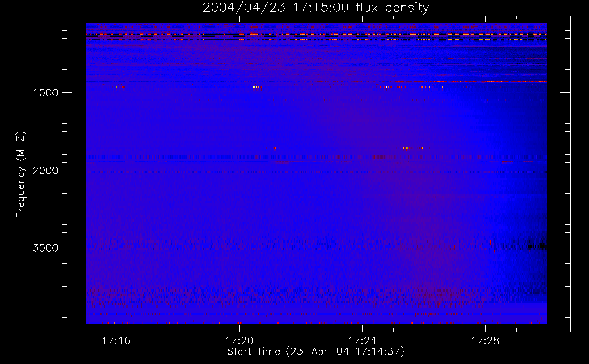
Task: Click the 3000 frequency tick label
Action: pos(46,248)
